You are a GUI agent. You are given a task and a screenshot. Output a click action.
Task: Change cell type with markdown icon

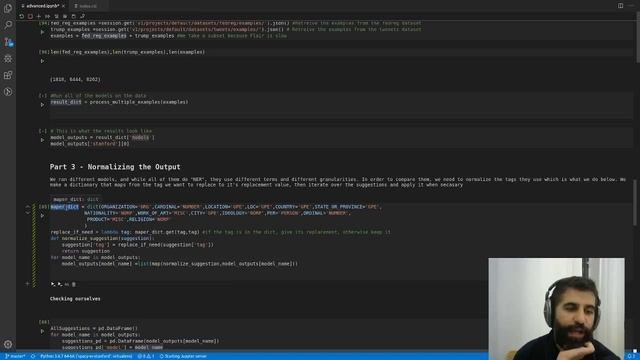(67, 284)
